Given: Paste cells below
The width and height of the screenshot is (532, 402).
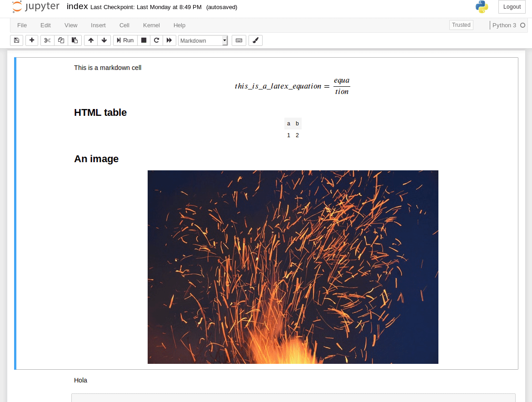Looking at the screenshot, I should coord(75,40).
